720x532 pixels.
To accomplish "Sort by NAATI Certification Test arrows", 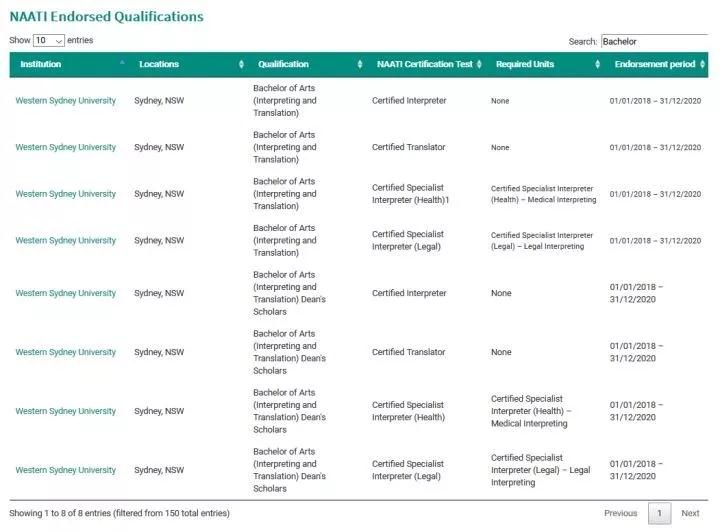I will [x=479, y=65].
